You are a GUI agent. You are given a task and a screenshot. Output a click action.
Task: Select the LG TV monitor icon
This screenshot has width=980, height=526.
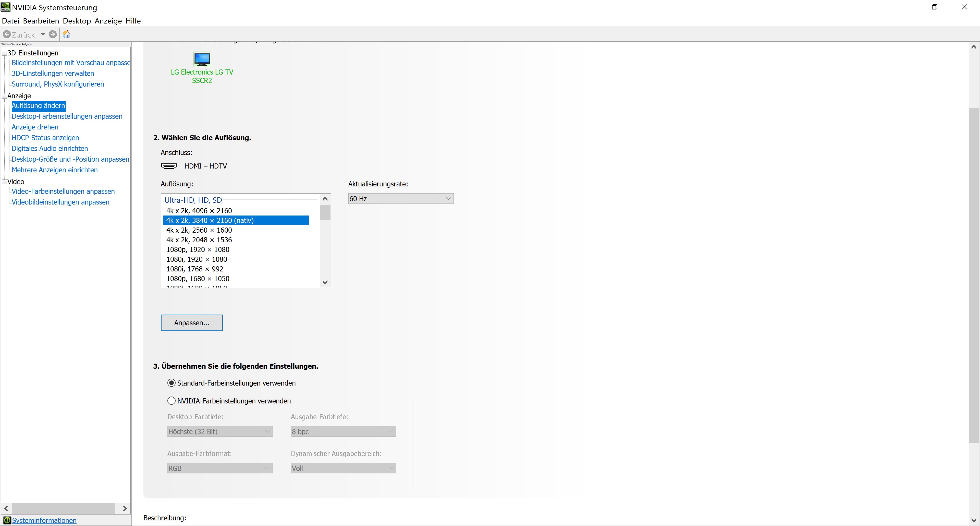[202, 59]
